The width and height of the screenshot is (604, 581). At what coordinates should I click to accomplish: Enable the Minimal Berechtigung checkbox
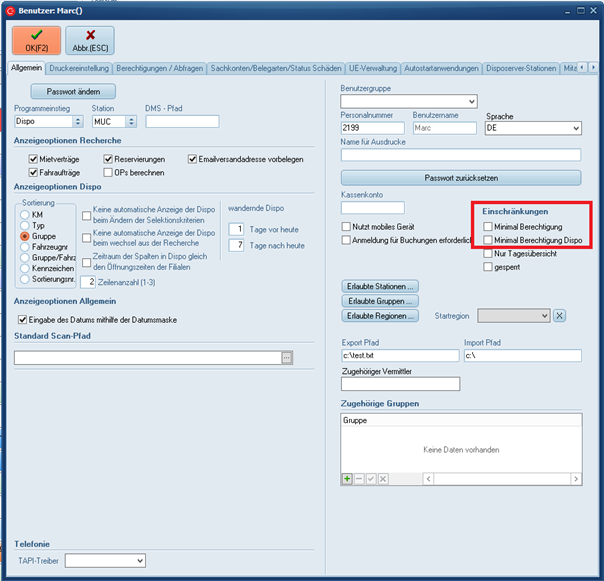[488, 227]
